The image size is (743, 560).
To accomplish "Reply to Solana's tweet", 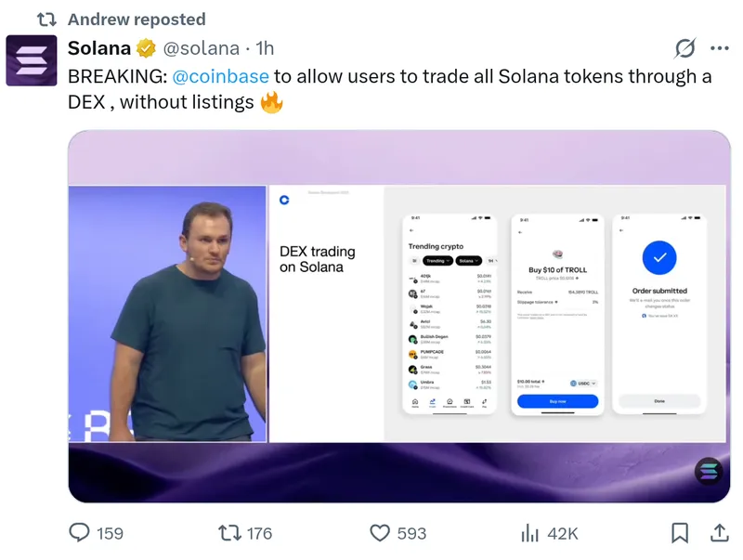I will [x=79, y=533].
